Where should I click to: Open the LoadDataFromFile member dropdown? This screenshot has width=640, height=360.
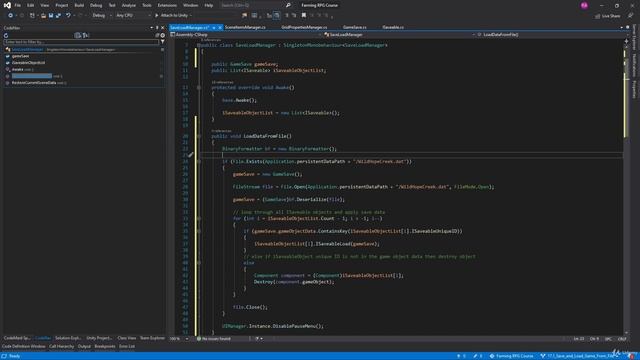pos(553,35)
